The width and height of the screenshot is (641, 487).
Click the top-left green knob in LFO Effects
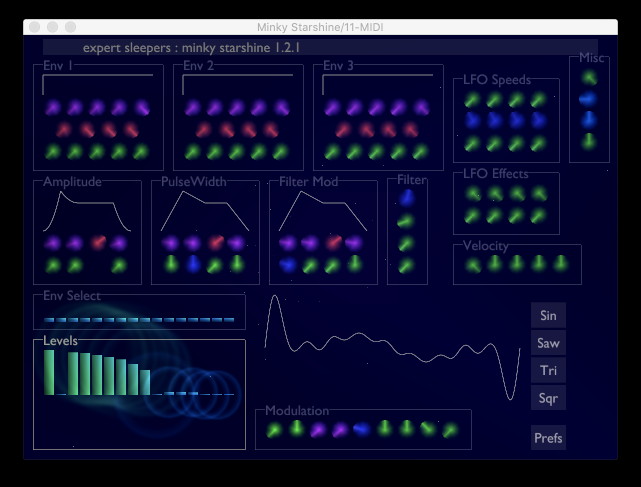click(x=473, y=194)
